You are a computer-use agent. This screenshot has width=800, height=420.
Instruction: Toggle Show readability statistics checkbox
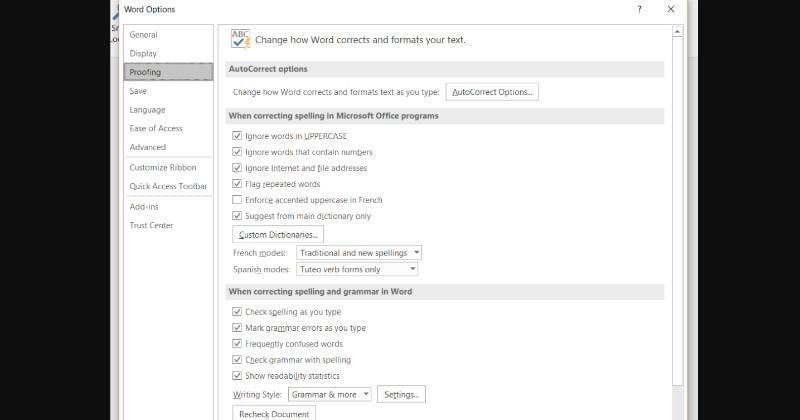237,376
